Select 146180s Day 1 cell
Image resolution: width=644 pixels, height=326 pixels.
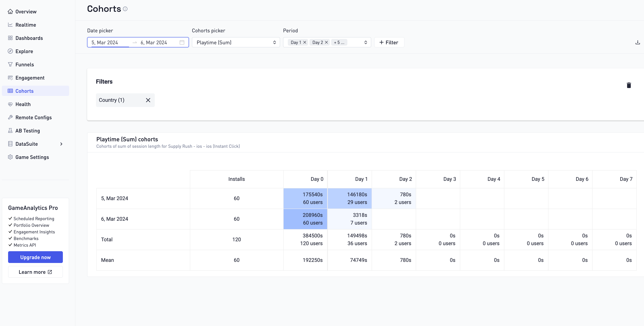(x=350, y=198)
